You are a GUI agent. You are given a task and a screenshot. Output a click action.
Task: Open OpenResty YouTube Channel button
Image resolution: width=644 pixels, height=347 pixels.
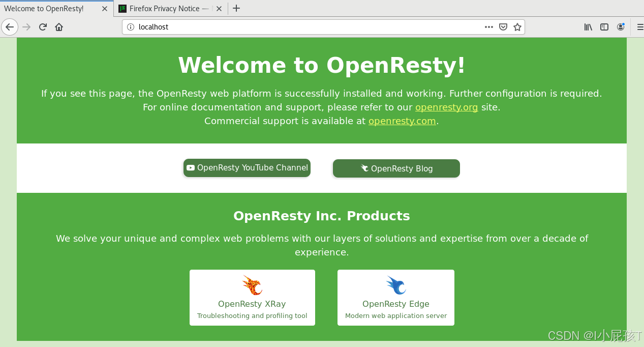pyautogui.click(x=247, y=168)
